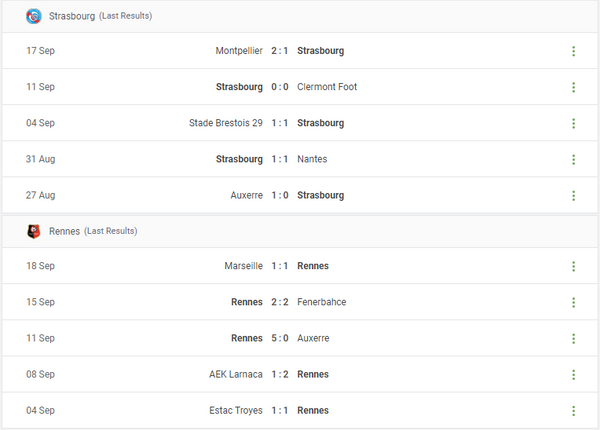This screenshot has height=430, width=600.
Task: Click the Rennes club logo icon
Action: point(34,231)
